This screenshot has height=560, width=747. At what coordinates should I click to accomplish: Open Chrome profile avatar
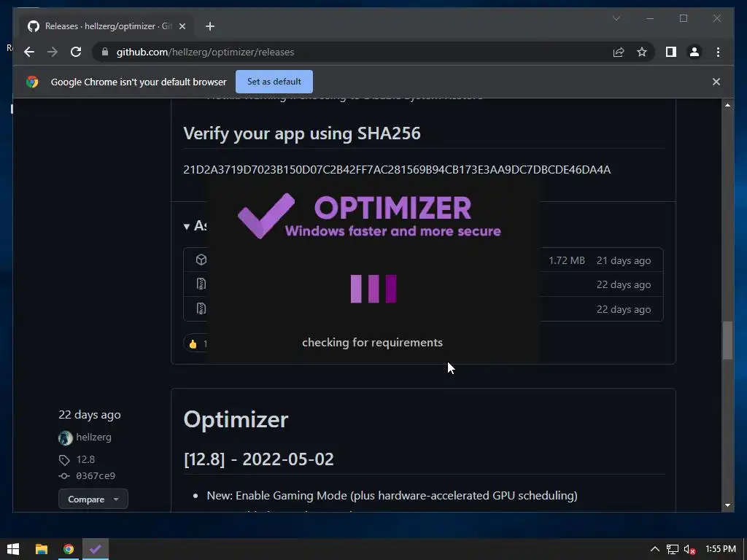[x=694, y=52]
